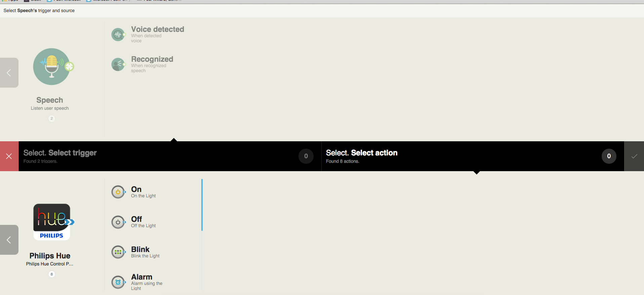Viewport: 644px width, 295px height.
Task: Click the 'Speech' source name
Action: click(50, 100)
